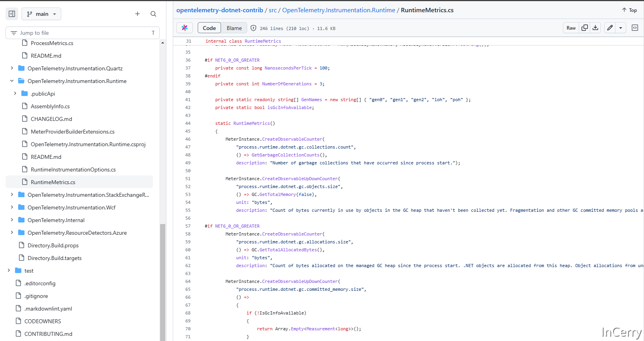This screenshot has width=644, height=341.
Task: Download the raw file
Action: (x=595, y=28)
